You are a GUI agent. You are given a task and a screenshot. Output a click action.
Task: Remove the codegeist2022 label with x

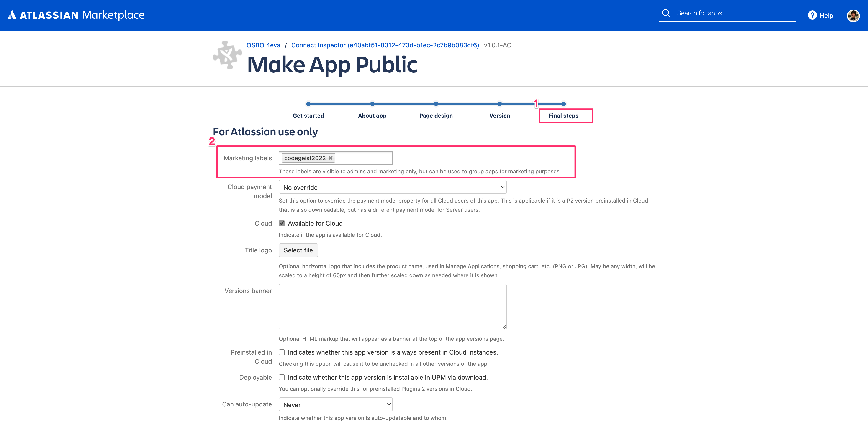pyautogui.click(x=331, y=158)
